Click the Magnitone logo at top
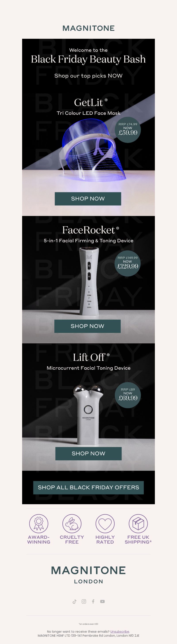The image size is (177, 644). 88,28
